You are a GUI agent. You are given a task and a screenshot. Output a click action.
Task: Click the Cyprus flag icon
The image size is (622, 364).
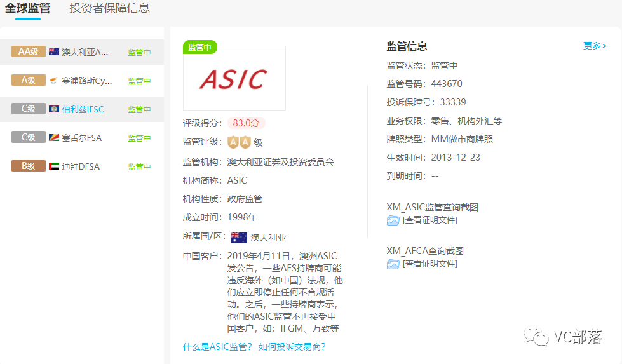pyautogui.click(x=54, y=81)
